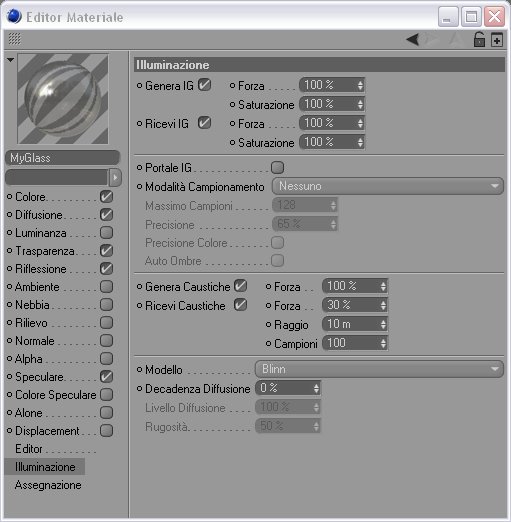Viewport: 511px width, 522px height.
Task: Open the Editor section
Action: pyautogui.click(x=29, y=449)
